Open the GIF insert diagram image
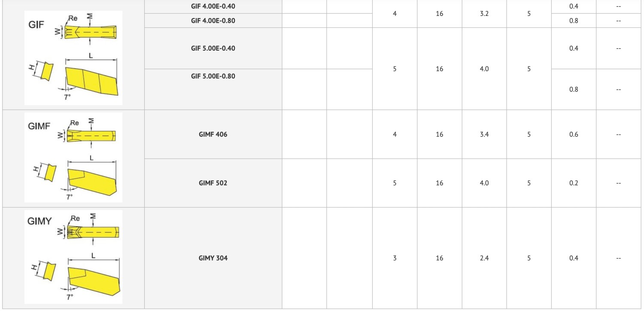 [x=73, y=58]
